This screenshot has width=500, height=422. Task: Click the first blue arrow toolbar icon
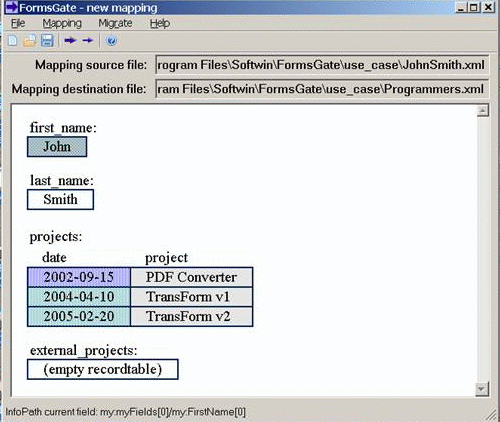pos(70,40)
